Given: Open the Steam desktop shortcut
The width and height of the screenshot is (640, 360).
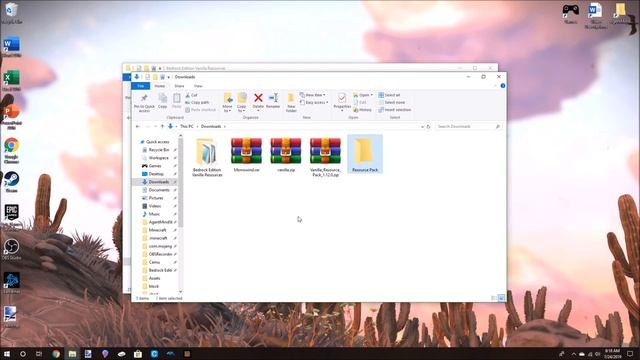Looking at the screenshot, I should 11,182.
